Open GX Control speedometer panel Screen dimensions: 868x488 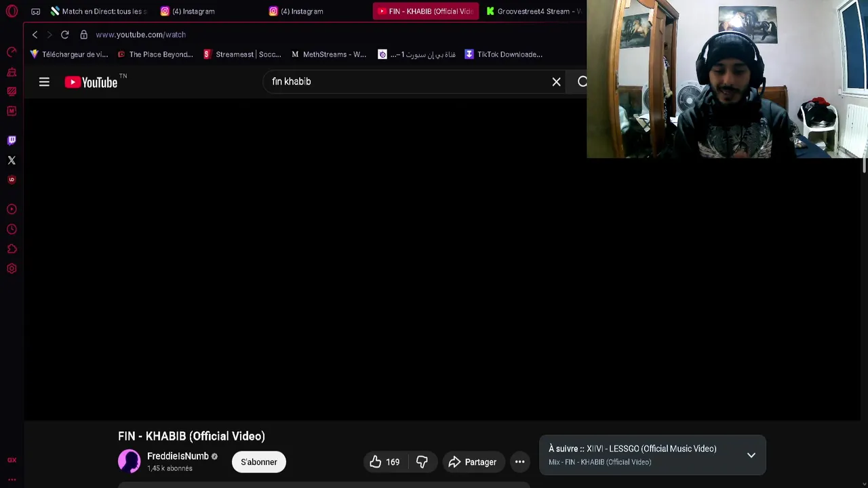pyautogui.click(x=12, y=52)
